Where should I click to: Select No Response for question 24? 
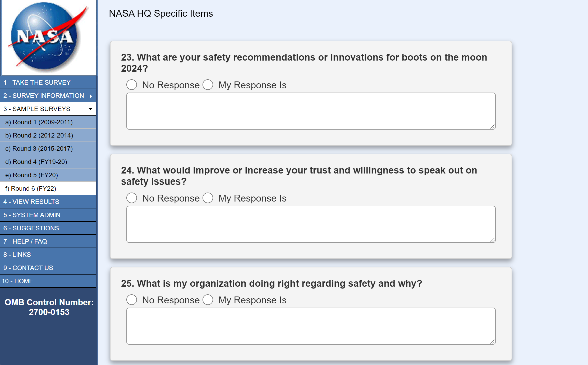132,198
